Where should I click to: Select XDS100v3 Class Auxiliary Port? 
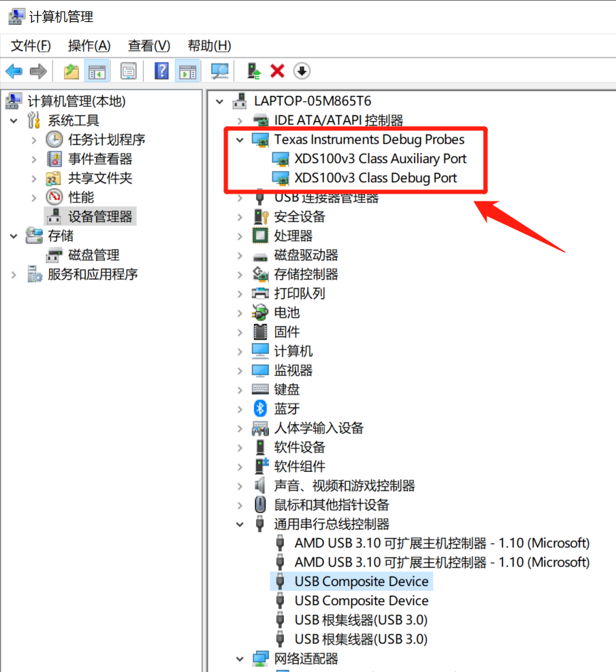coord(381,159)
